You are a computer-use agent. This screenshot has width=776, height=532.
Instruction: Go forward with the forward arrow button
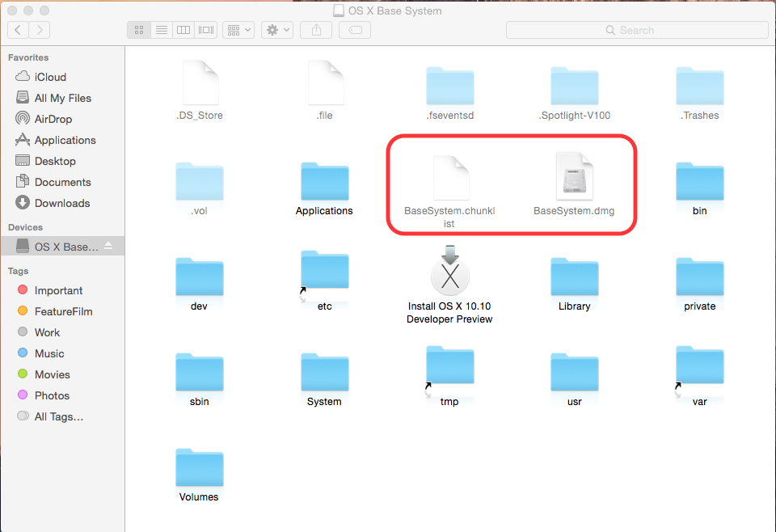[x=40, y=30]
